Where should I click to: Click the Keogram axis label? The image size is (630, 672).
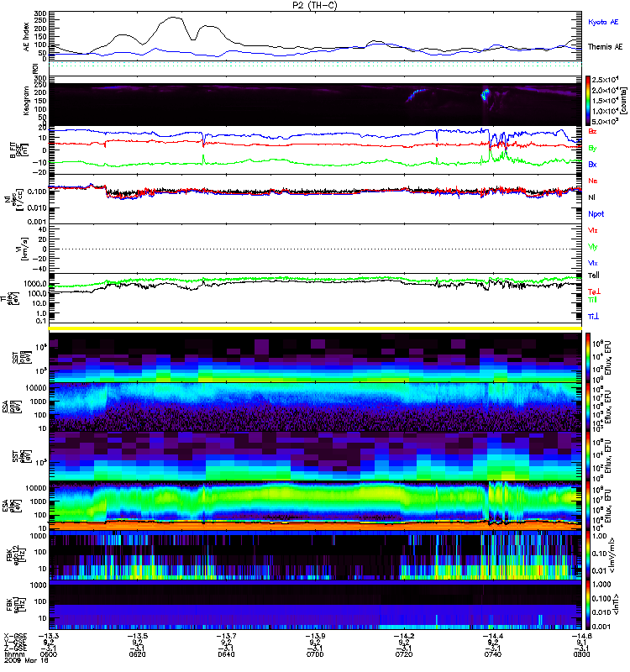[x=27, y=101]
